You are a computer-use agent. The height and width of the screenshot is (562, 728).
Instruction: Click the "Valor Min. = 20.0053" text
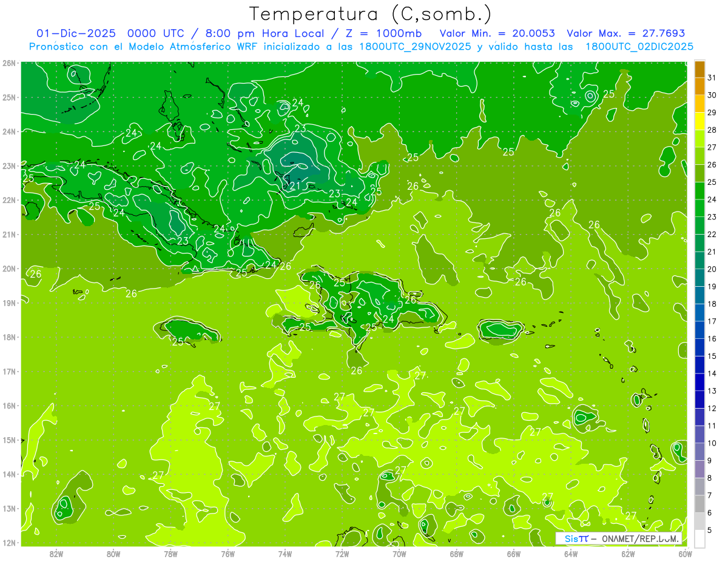pos(497,33)
